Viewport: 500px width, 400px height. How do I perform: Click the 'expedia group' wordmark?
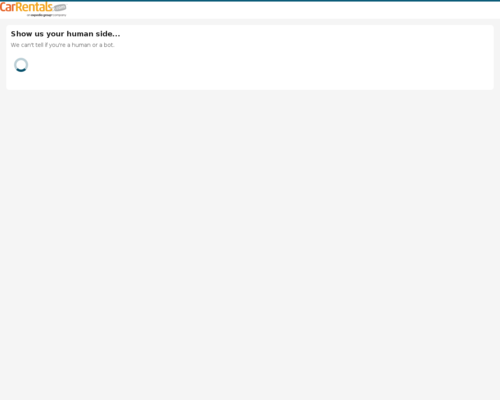tap(41, 15)
